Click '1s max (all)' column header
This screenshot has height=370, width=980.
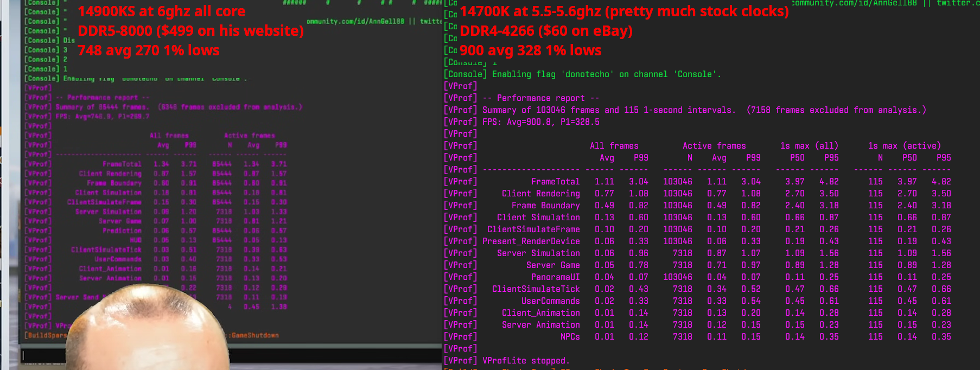(809, 146)
